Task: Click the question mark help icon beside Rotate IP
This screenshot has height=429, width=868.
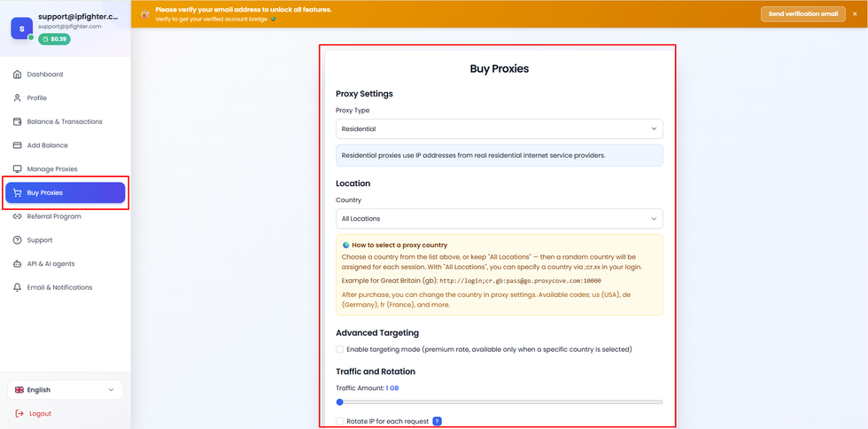Action: [x=437, y=421]
